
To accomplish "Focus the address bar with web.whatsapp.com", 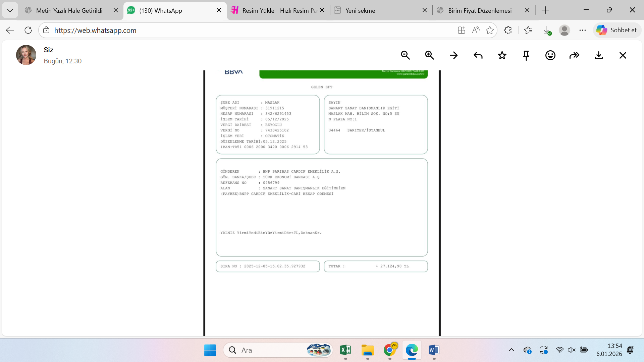I will click(x=248, y=30).
